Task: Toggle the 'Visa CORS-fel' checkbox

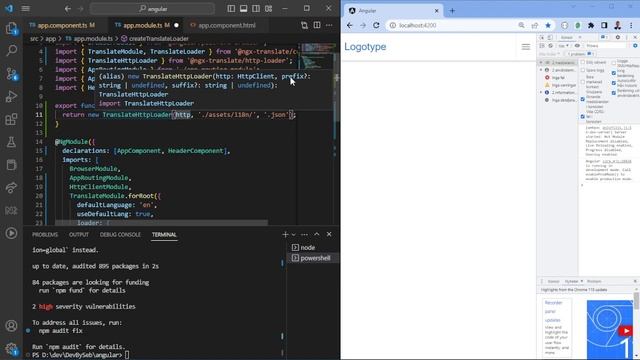Action: click(583, 116)
